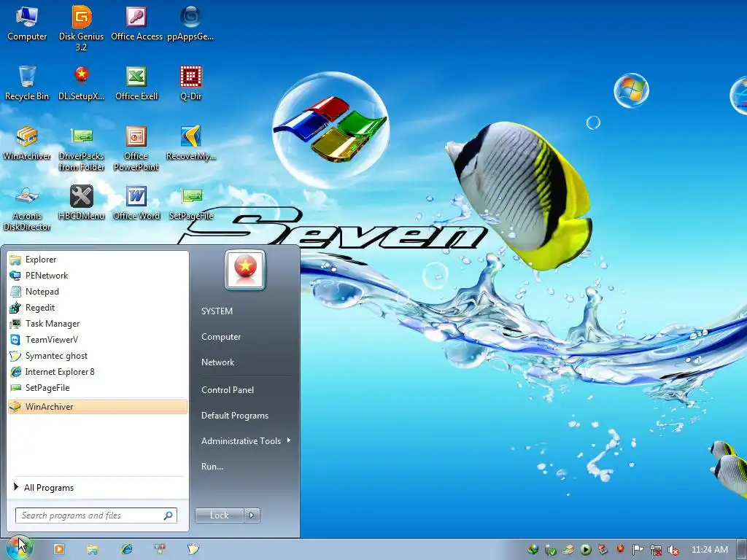Image resolution: width=747 pixels, height=560 pixels.
Task: Click the Action Center flag tray icon
Action: (638, 550)
